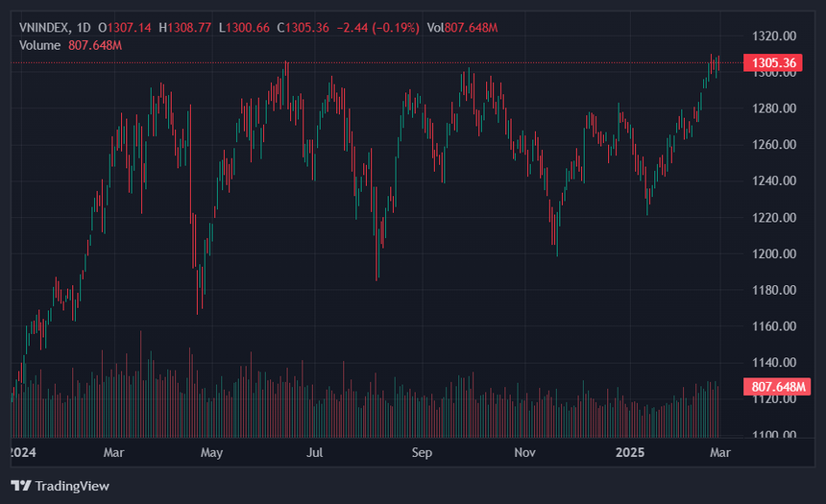Click the Volume indicator legend
Viewport: 826px width, 504px height.
pyautogui.click(x=39, y=46)
